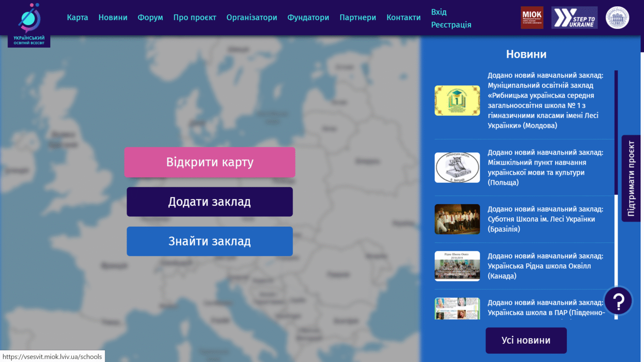Click the question mark help button
Screen dimensions: 644x362
618,301
